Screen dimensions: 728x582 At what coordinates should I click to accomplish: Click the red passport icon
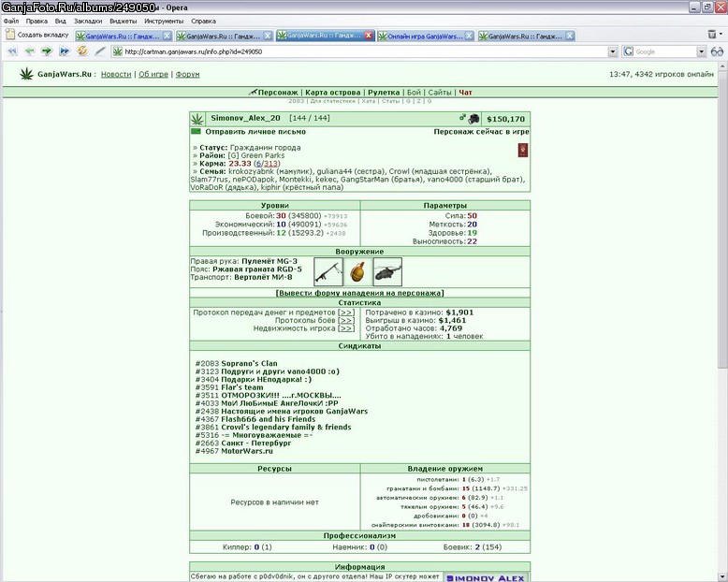tap(523, 151)
